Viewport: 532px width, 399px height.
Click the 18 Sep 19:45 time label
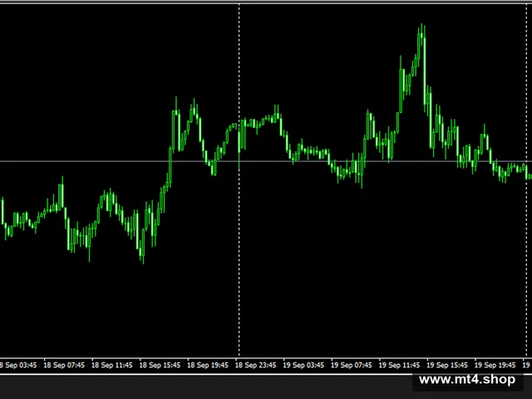click(x=208, y=366)
